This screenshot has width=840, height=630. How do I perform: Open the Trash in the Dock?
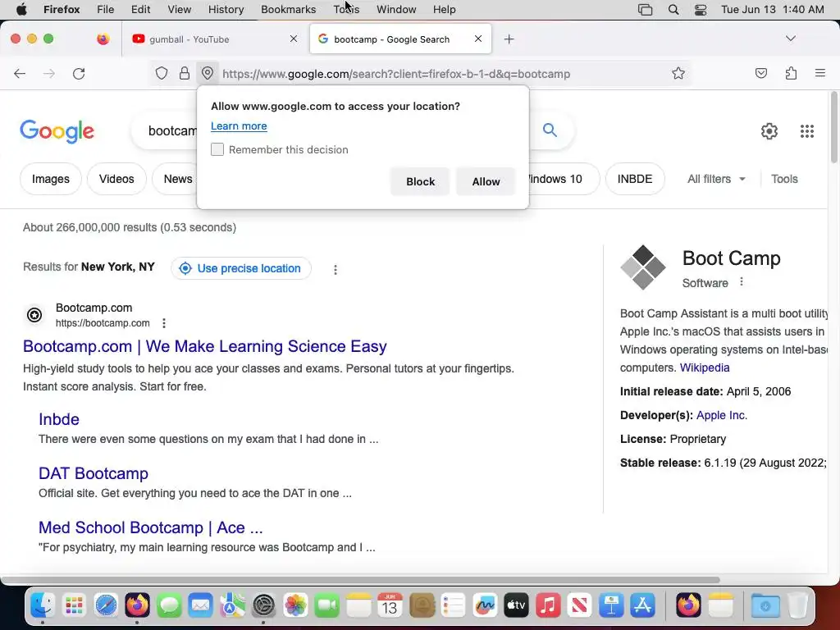coord(797,605)
